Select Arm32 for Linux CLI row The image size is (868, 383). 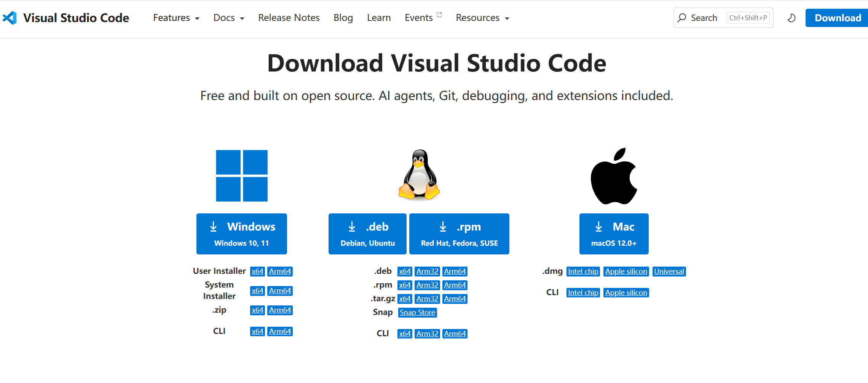(x=428, y=334)
